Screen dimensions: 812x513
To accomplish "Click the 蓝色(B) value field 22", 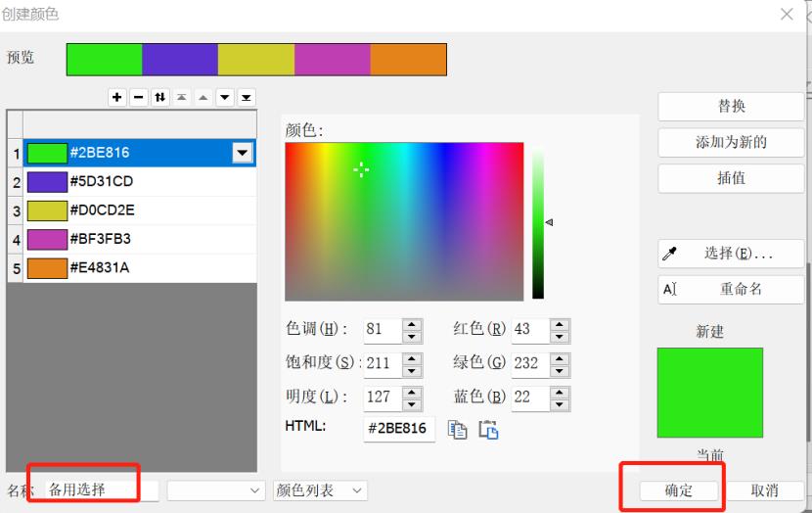I will (x=530, y=397).
